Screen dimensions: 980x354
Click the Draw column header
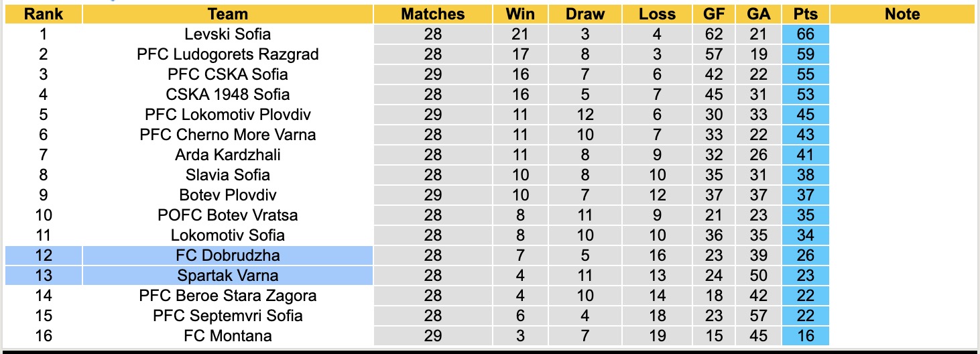pyautogui.click(x=585, y=14)
